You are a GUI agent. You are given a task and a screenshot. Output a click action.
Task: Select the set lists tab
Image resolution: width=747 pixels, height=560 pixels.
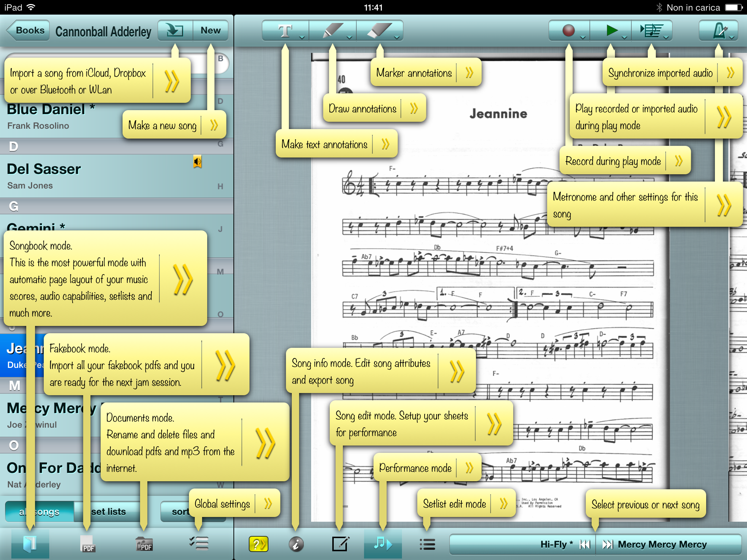point(108,512)
